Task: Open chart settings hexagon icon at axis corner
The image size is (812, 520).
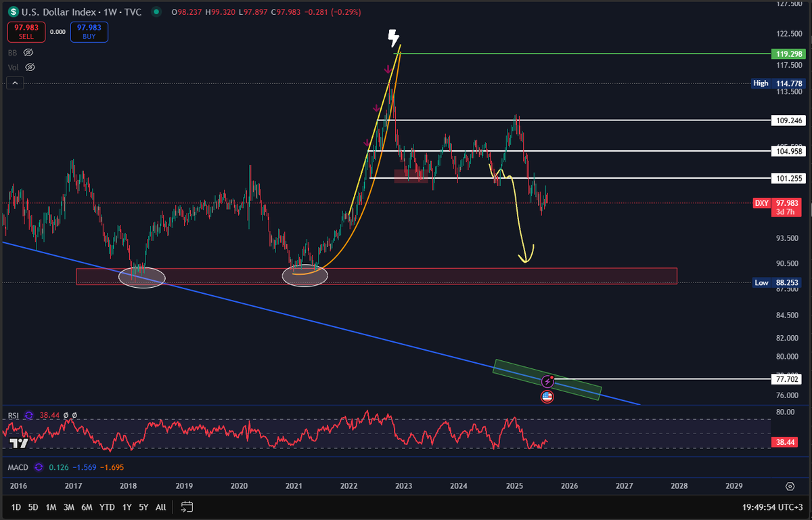Action: click(x=790, y=486)
